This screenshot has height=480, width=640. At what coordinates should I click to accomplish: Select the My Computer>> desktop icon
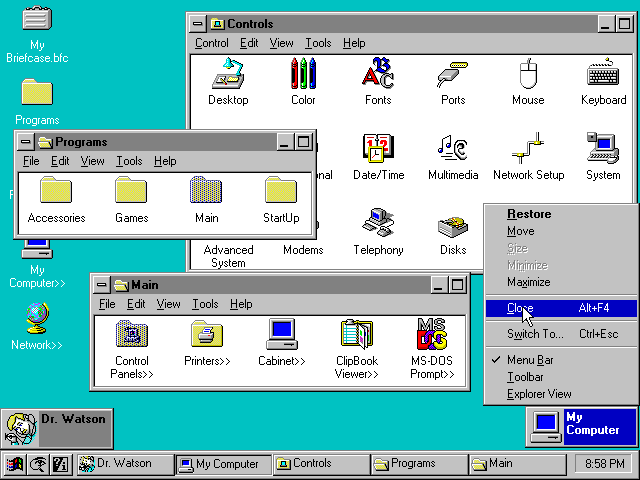coord(37,249)
